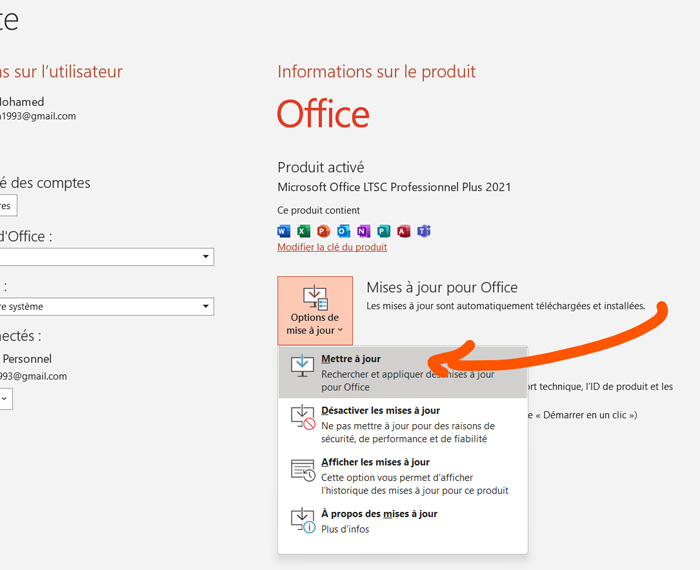Choose Désactiver les mises à jour
Screen dimensions: 700x570
tap(402, 424)
